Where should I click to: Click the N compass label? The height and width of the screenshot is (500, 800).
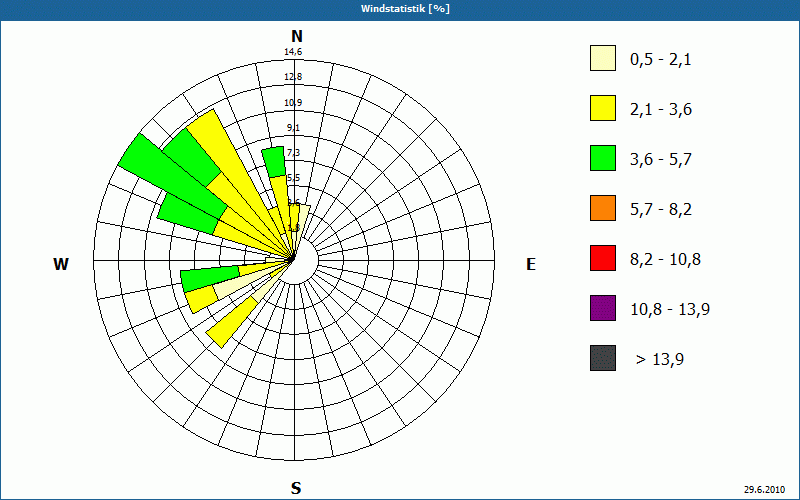tap(296, 36)
